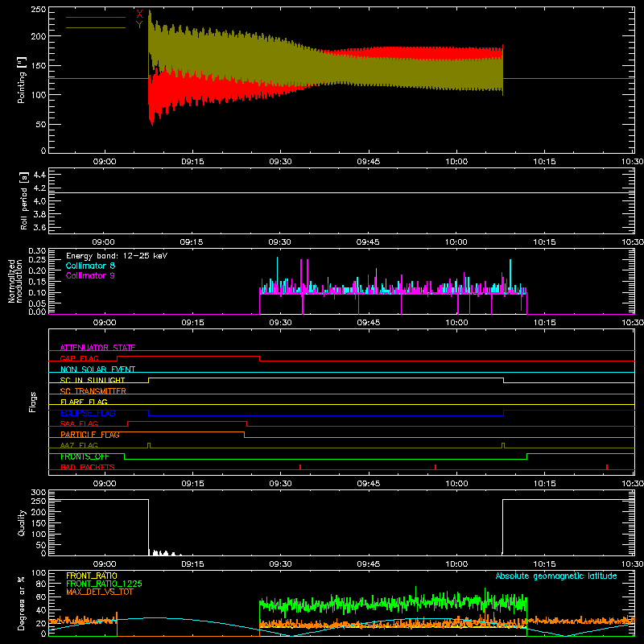Screen dimensions: 644x644
Task: Click the SC_IN_SUNLIGHT flag label
Action: (x=93, y=380)
